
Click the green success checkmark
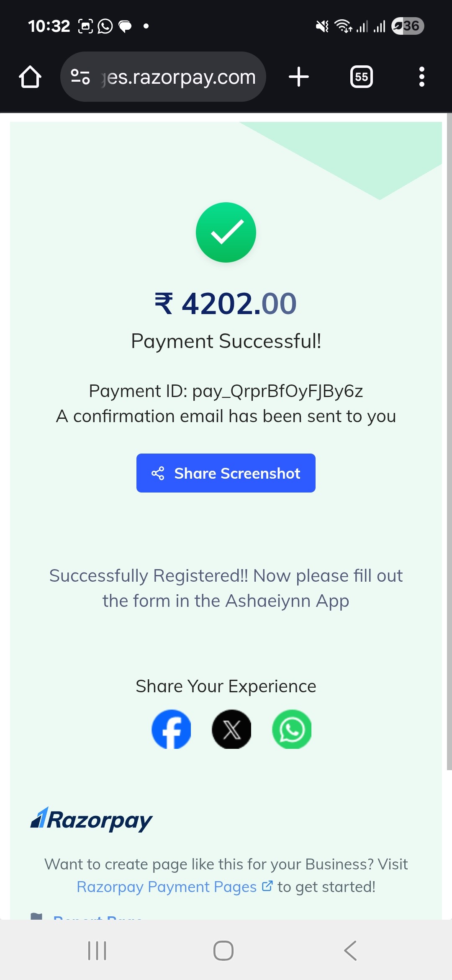[x=226, y=232]
